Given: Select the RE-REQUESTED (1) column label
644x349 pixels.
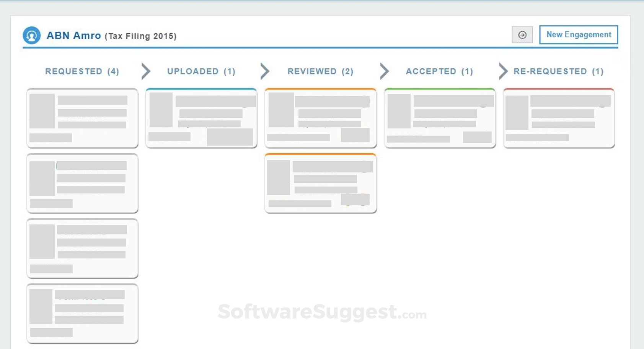Looking at the screenshot, I should pos(558,71).
